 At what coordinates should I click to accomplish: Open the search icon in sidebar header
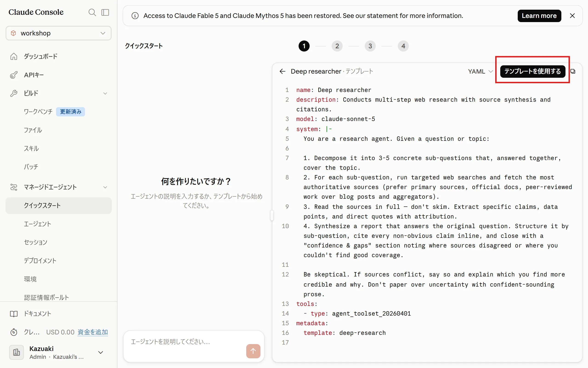(92, 12)
